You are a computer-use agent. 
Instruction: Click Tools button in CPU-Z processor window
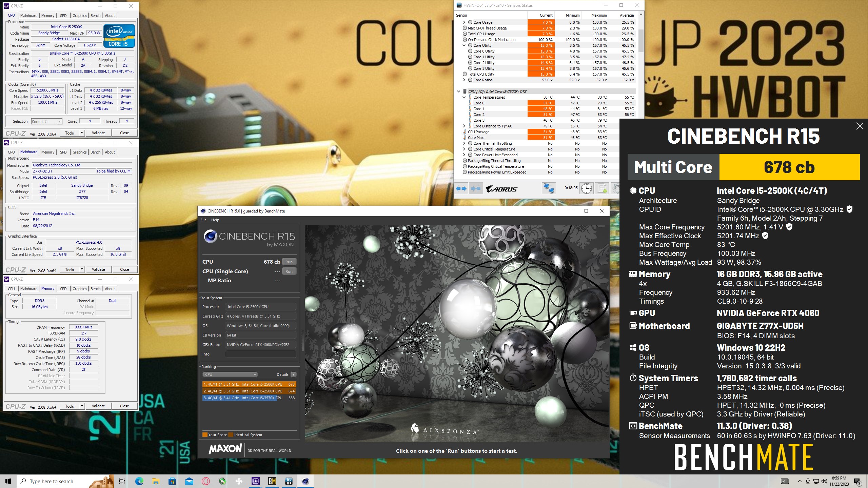[x=70, y=133]
